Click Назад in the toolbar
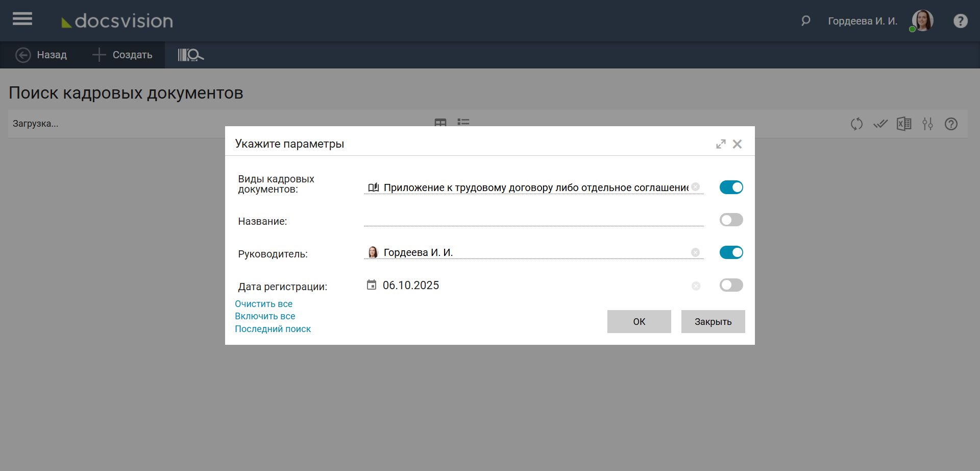Screen dimensions: 980x471 point(41,55)
